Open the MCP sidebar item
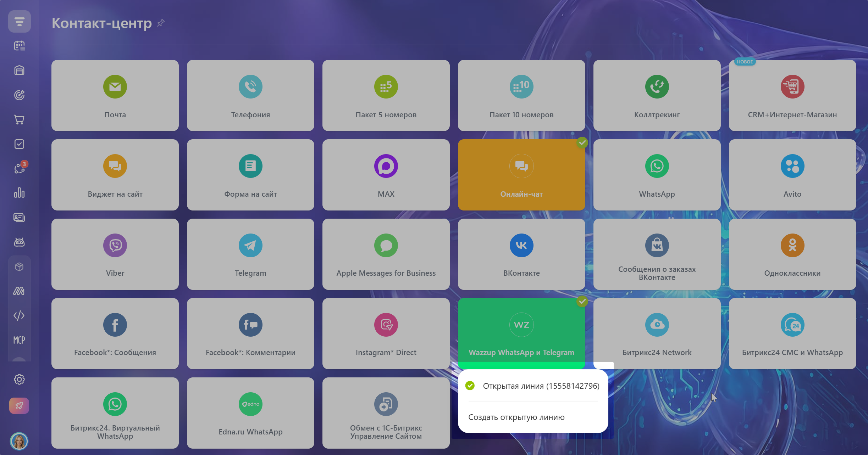Screen dimensions: 868x455 point(20,340)
